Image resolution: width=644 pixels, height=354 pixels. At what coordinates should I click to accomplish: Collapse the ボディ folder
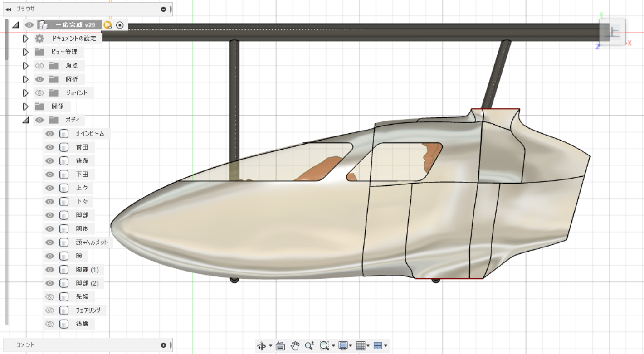click(x=26, y=120)
